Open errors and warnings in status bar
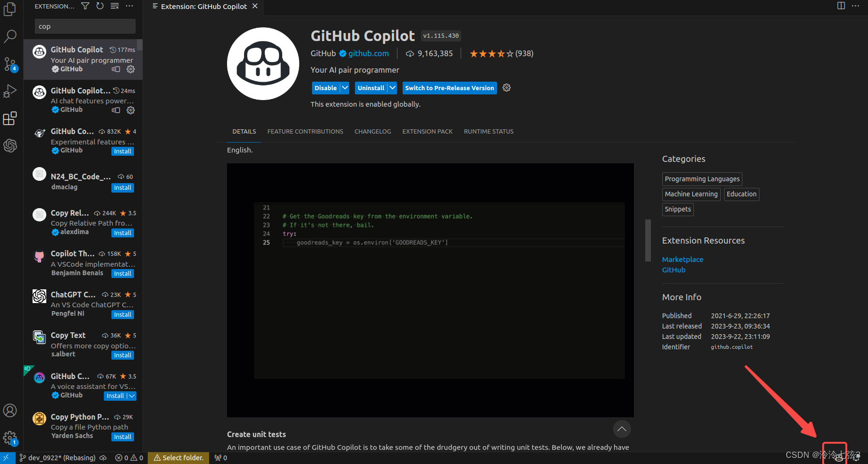The image size is (868, 464). [x=129, y=458]
